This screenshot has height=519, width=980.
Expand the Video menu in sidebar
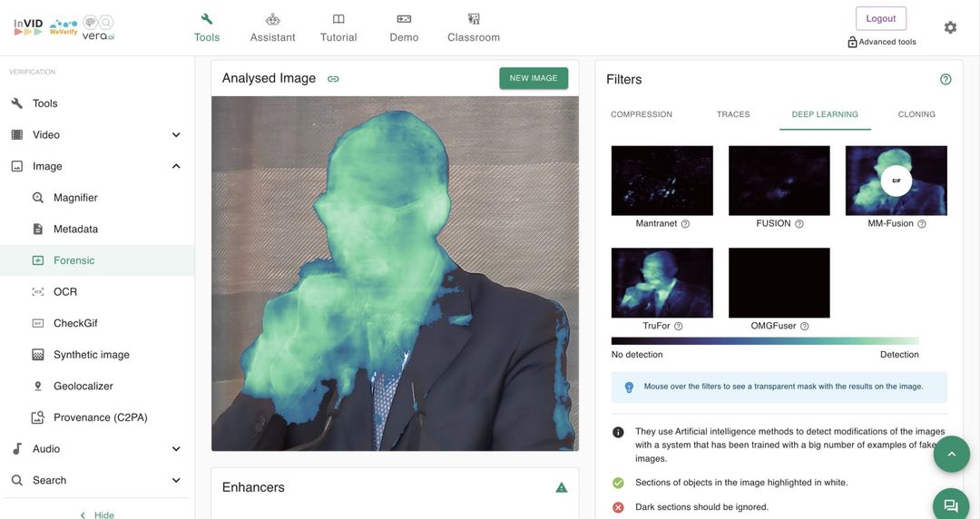[x=176, y=135]
